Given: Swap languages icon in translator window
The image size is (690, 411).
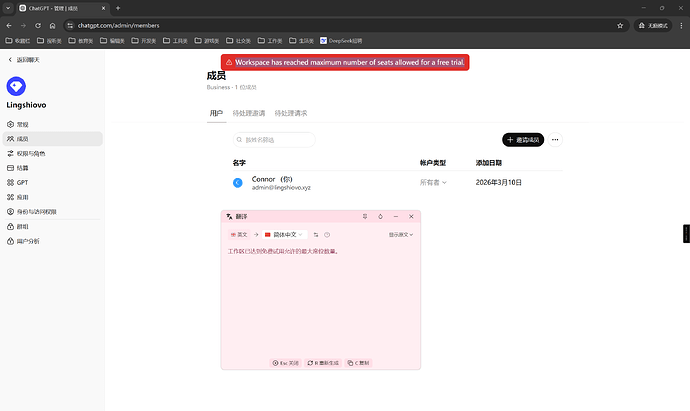Looking at the screenshot, I should [316, 235].
